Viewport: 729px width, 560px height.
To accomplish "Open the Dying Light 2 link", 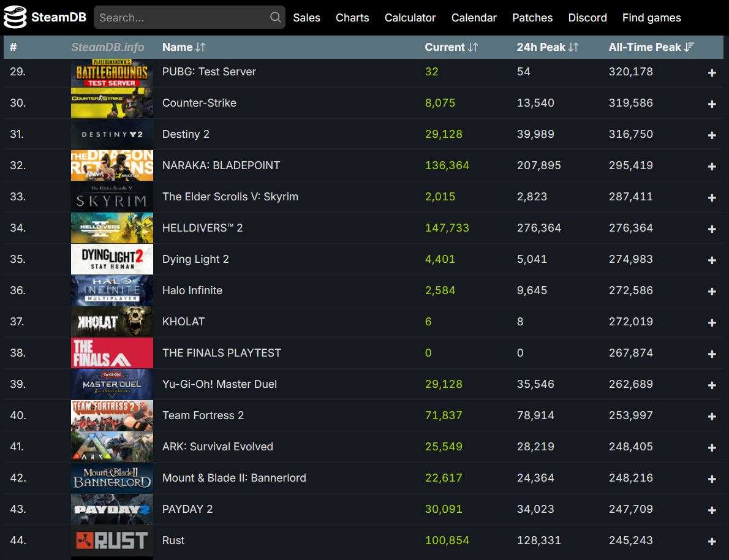I will [195, 259].
